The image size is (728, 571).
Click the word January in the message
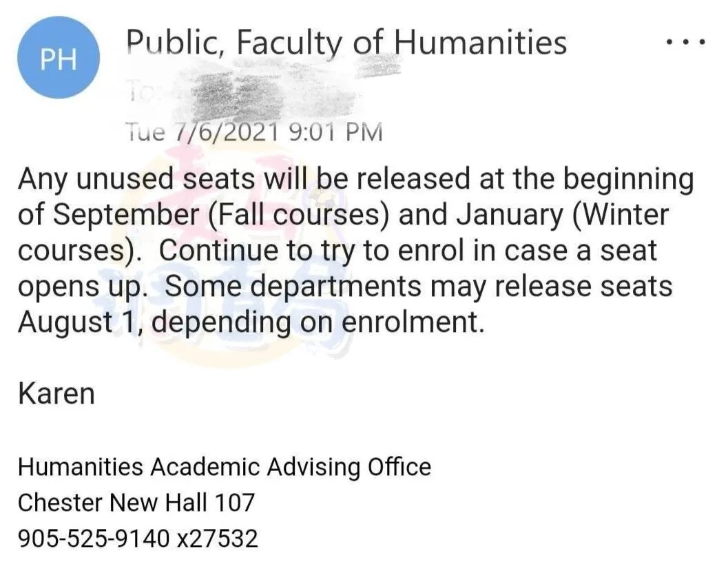509,216
